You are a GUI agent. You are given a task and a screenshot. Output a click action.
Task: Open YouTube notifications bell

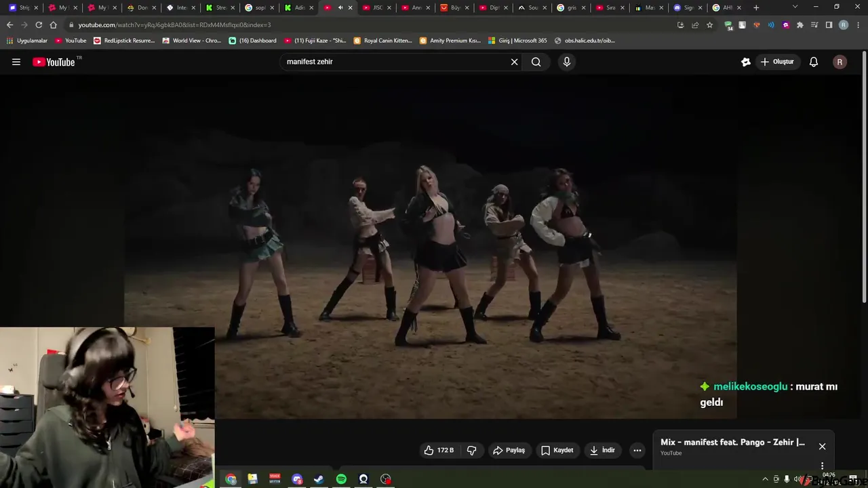click(814, 62)
